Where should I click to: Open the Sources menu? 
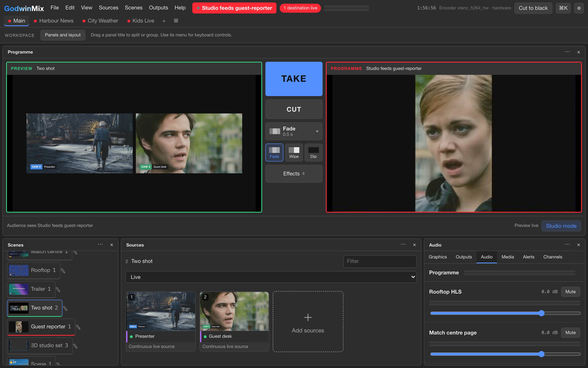click(x=108, y=8)
